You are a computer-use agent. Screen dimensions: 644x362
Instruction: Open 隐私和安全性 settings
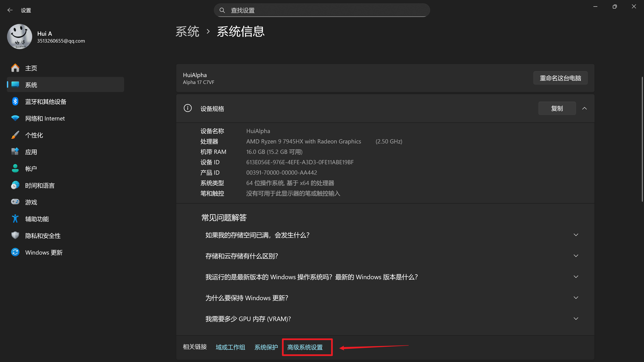(66, 235)
